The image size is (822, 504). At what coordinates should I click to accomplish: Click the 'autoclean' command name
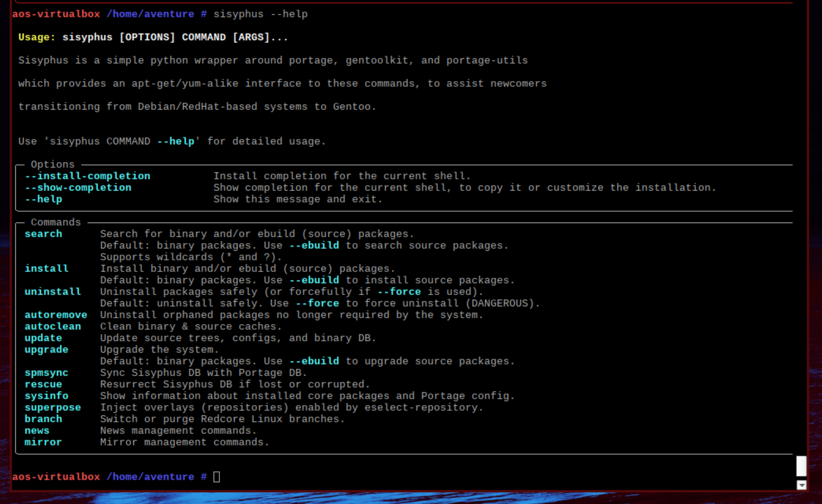pyautogui.click(x=53, y=326)
